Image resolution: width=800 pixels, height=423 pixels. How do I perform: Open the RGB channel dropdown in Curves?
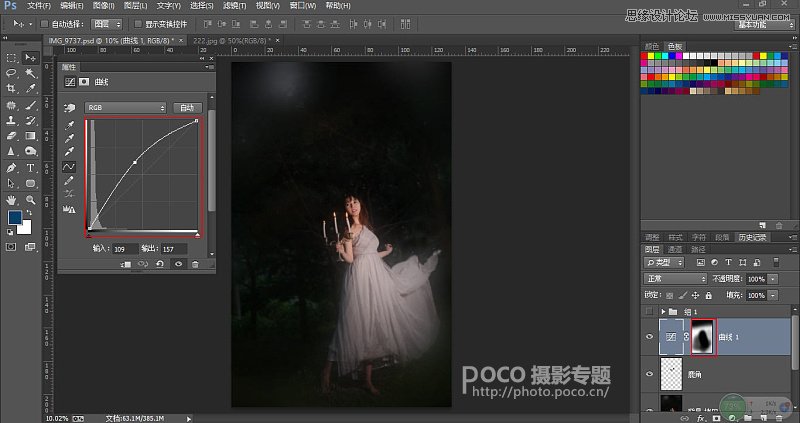[x=126, y=108]
